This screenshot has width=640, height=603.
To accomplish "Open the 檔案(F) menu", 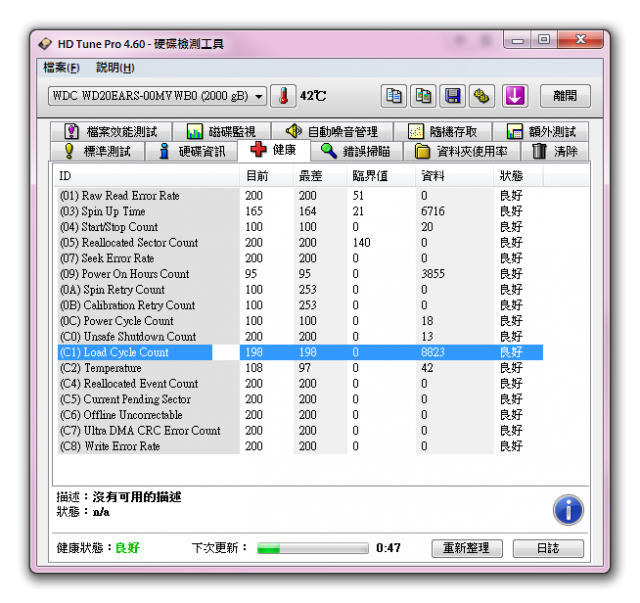I will click(x=62, y=67).
